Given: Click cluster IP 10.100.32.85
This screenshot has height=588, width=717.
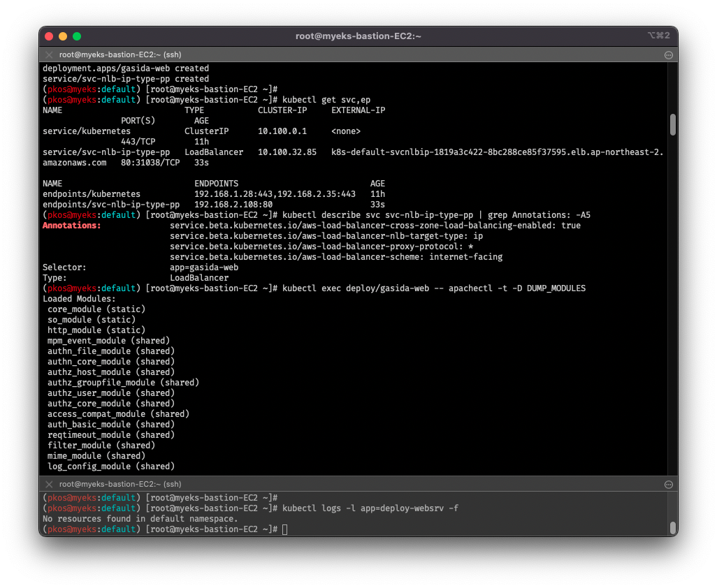Looking at the screenshot, I should [x=287, y=152].
